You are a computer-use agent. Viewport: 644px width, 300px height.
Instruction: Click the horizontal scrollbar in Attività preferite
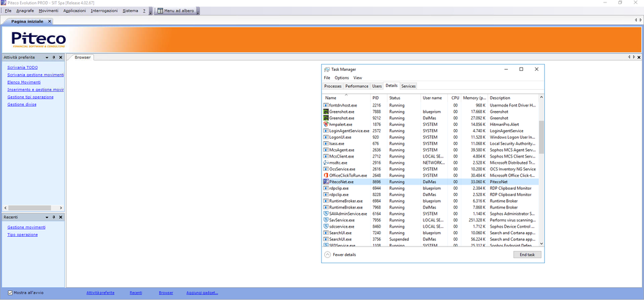[29, 208]
